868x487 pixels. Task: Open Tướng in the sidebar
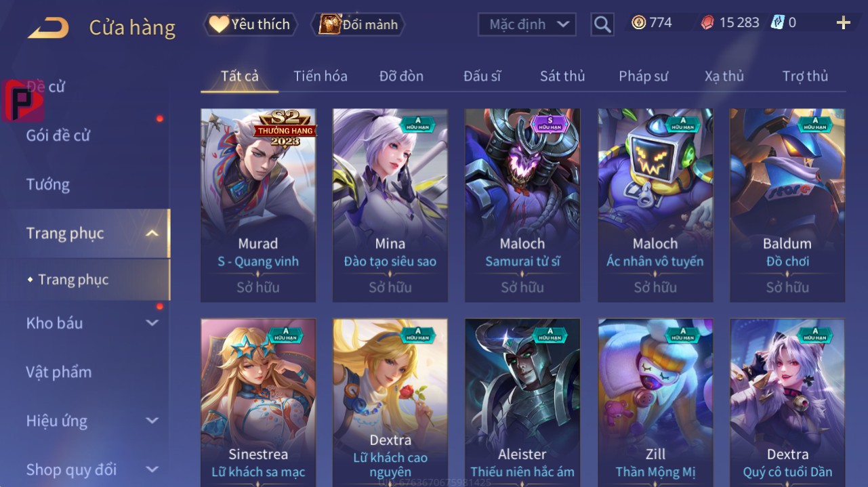tap(48, 184)
